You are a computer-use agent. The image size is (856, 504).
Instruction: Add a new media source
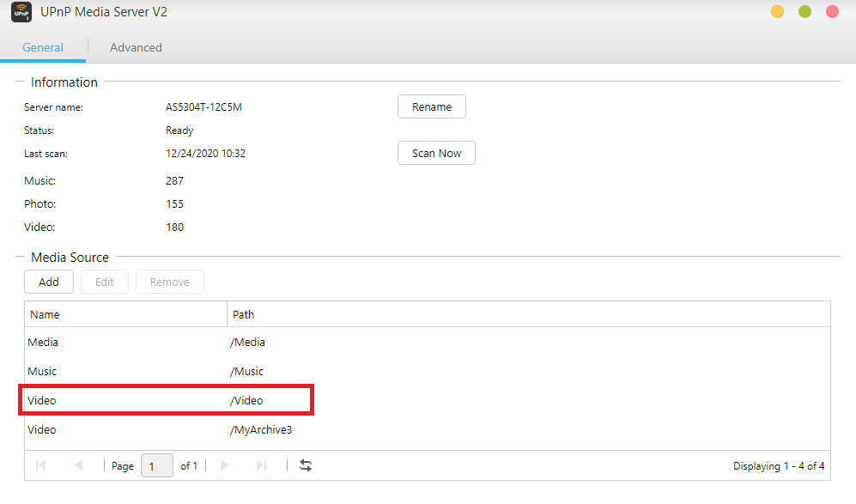tap(49, 282)
